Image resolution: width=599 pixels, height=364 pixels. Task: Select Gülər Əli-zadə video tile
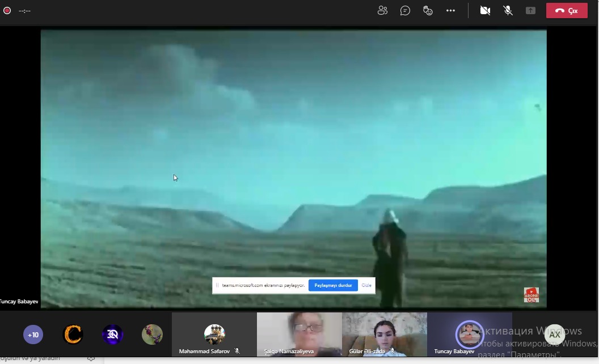tap(385, 335)
